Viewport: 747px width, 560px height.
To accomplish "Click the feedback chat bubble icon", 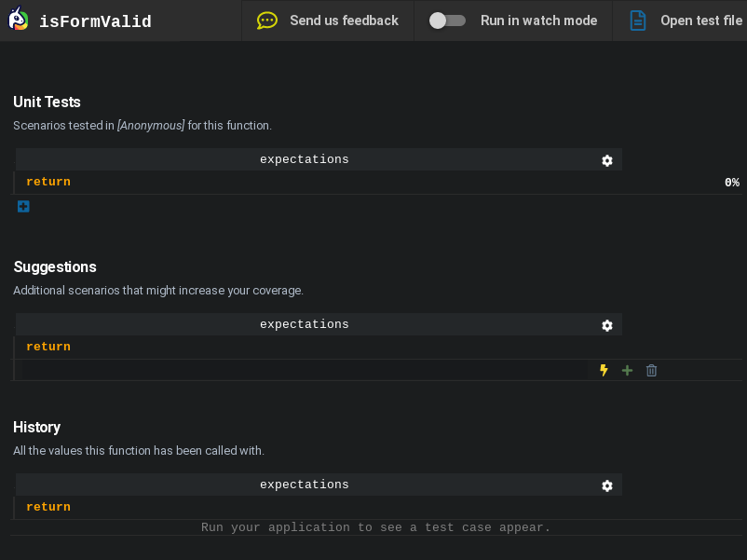I will click(267, 20).
